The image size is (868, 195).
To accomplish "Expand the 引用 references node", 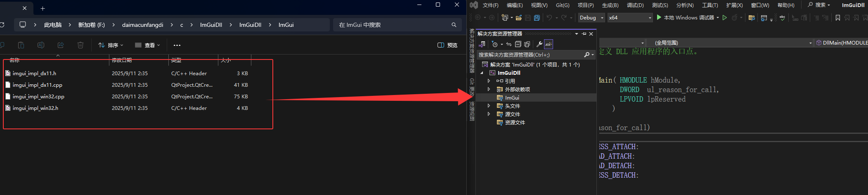I will coord(489,81).
